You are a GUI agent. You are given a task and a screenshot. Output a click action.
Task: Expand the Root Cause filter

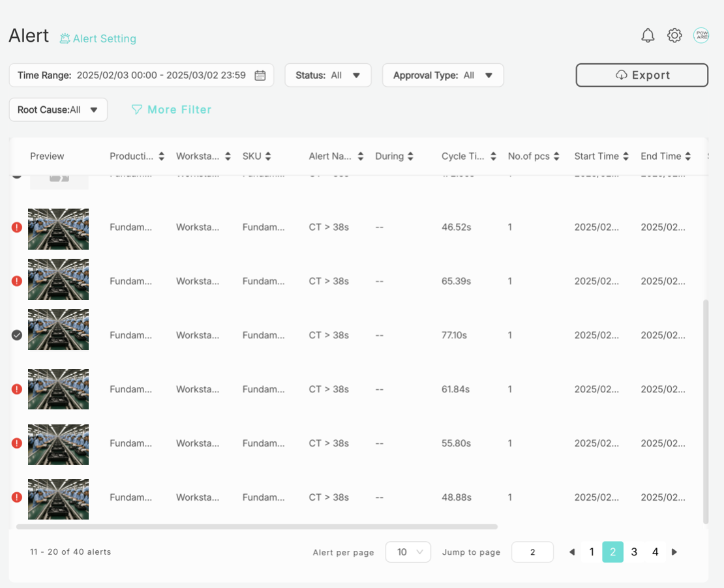[x=57, y=110]
